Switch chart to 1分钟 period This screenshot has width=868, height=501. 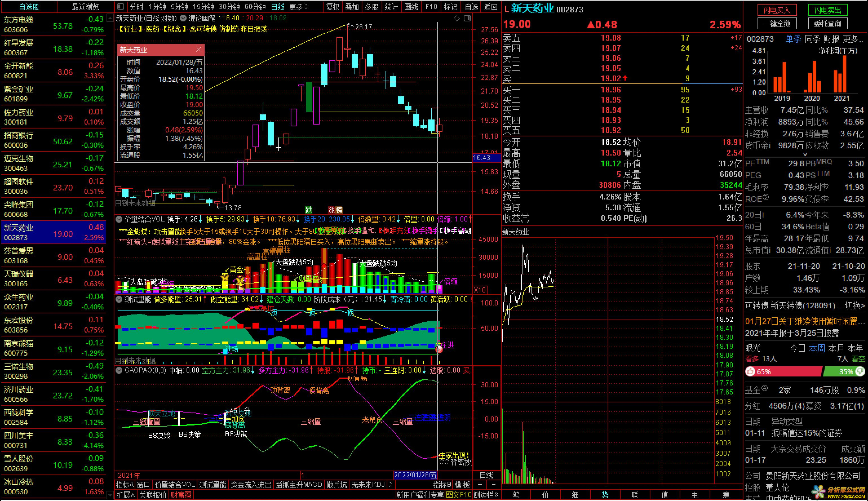[157, 7]
